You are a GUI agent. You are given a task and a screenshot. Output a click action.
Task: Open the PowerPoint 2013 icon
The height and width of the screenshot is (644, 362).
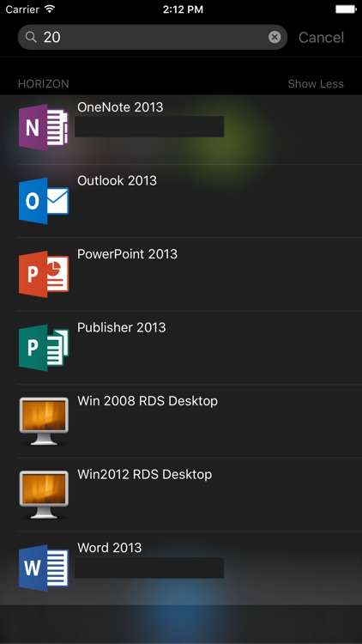[x=44, y=275]
